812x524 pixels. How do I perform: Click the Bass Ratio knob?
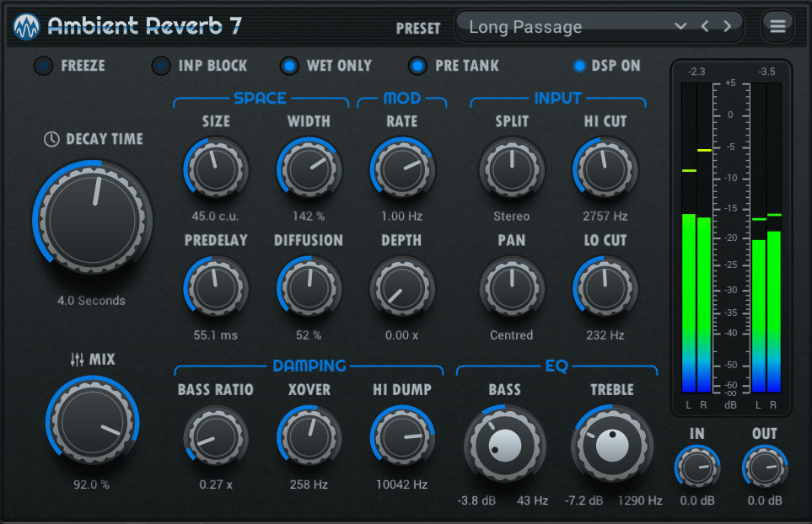[215, 437]
